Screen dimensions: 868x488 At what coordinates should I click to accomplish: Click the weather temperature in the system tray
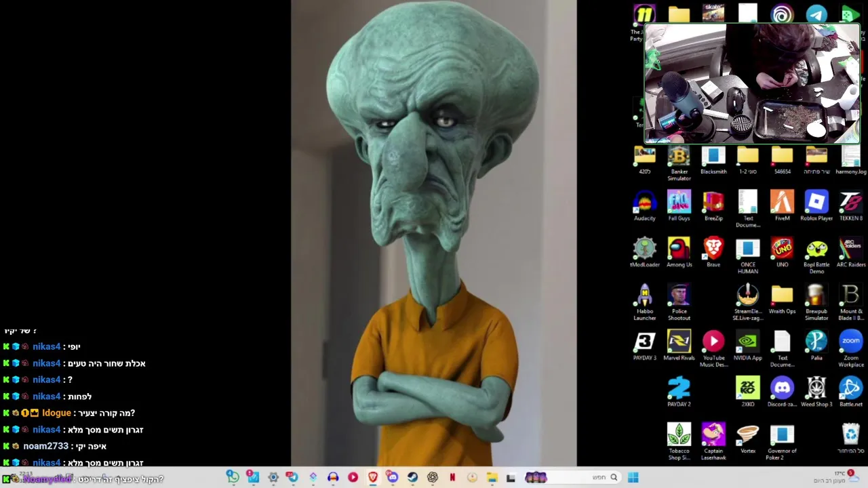coord(840,474)
